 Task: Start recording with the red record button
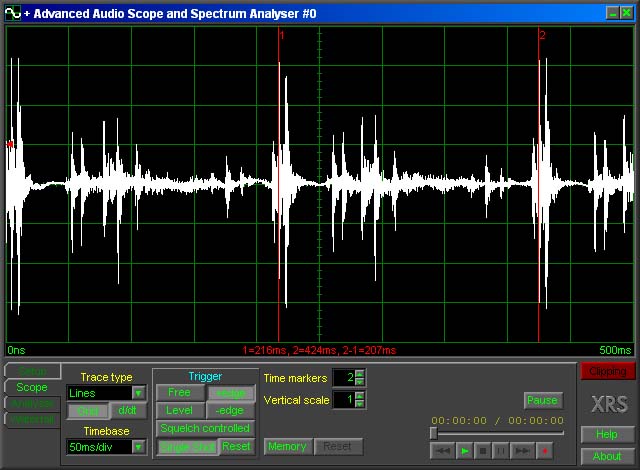[x=544, y=451]
